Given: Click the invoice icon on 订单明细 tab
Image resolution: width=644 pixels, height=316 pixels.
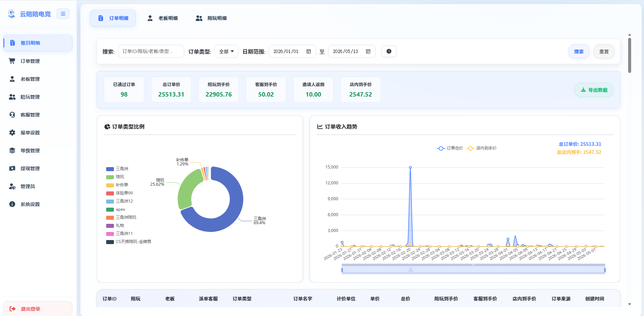Looking at the screenshot, I should pyautogui.click(x=101, y=18).
